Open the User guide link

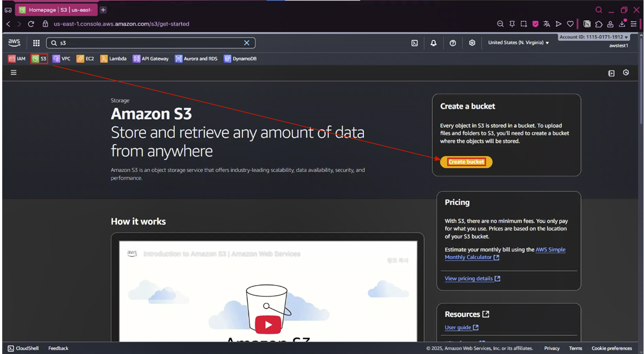tap(461, 328)
